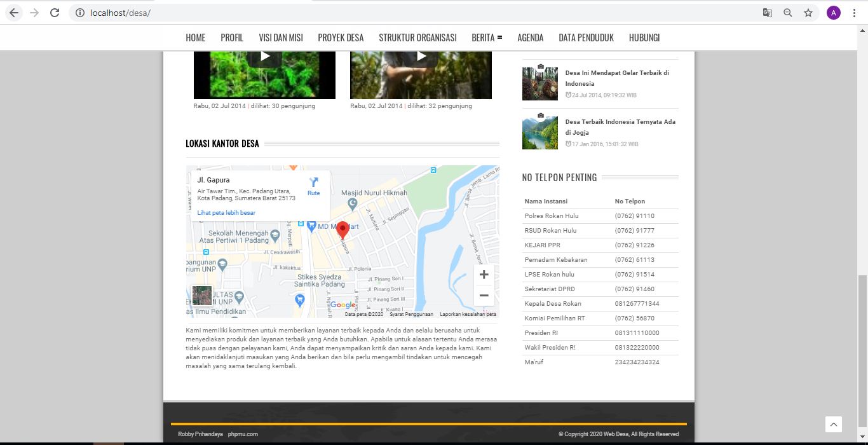Click the browser back arrow

[x=14, y=13]
